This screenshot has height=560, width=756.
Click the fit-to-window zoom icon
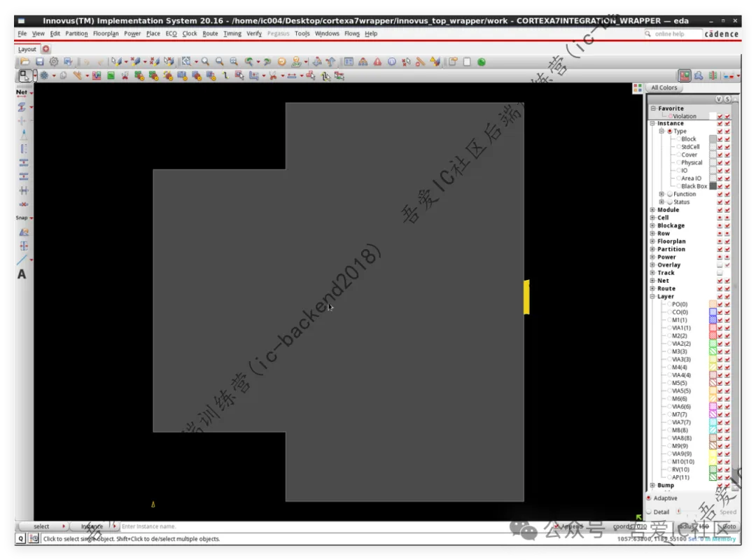point(234,62)
